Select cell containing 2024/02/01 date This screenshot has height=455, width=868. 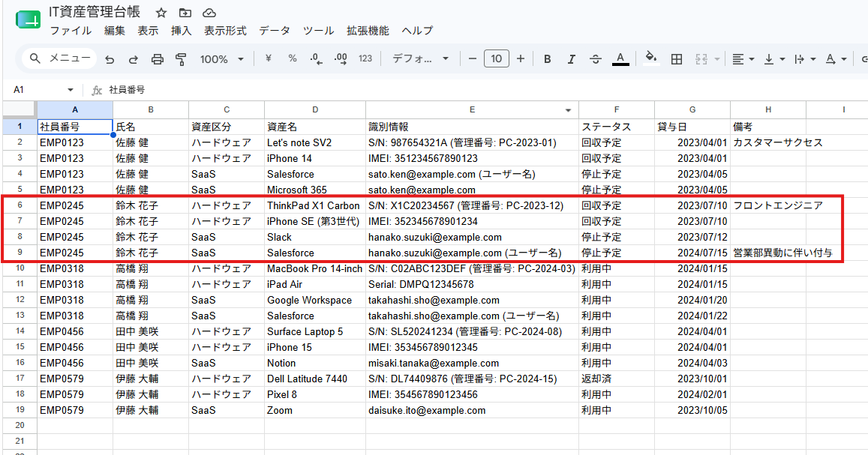[x=692, y=395]
